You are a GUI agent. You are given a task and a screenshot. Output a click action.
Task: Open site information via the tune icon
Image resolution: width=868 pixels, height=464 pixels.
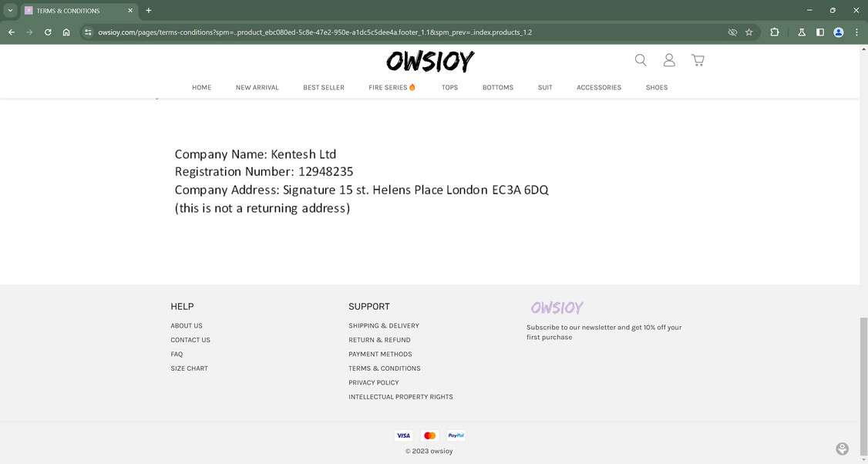(89, 32)
